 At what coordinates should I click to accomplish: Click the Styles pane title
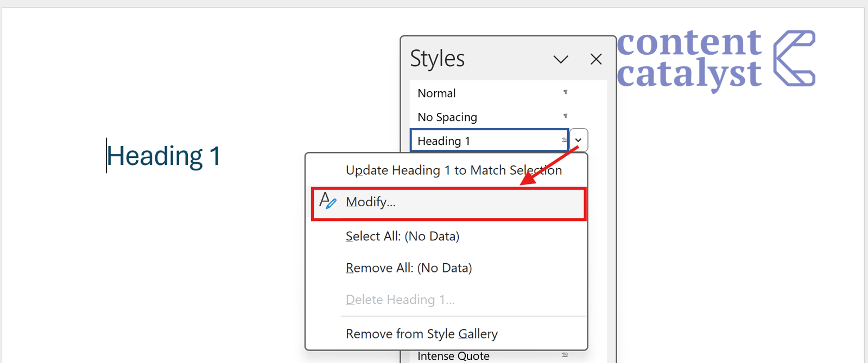(x=438, y=59)
